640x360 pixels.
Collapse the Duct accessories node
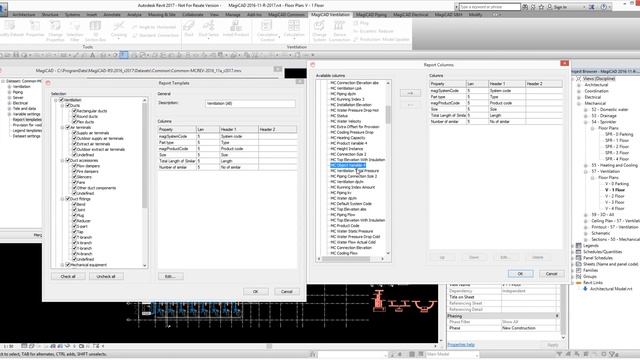62,160
